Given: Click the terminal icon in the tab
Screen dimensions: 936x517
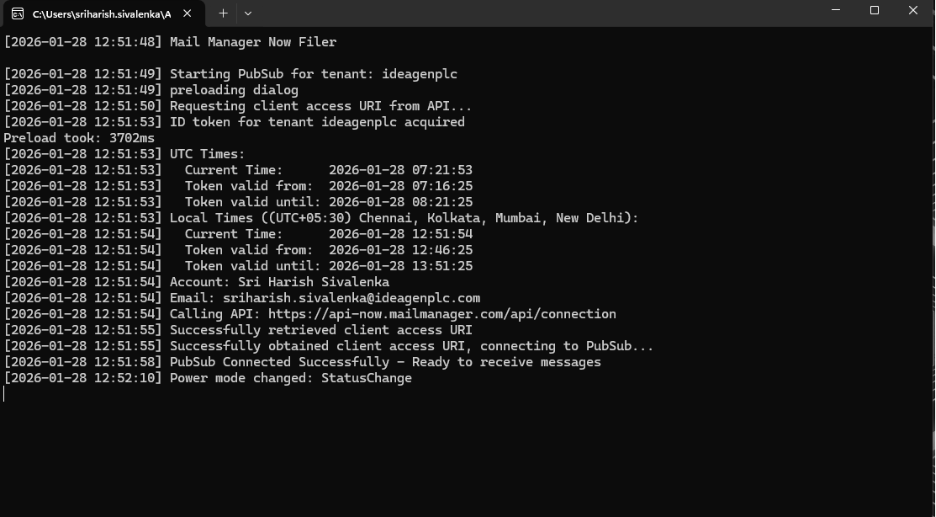Looking at the screenshot, I should point(17,14).
